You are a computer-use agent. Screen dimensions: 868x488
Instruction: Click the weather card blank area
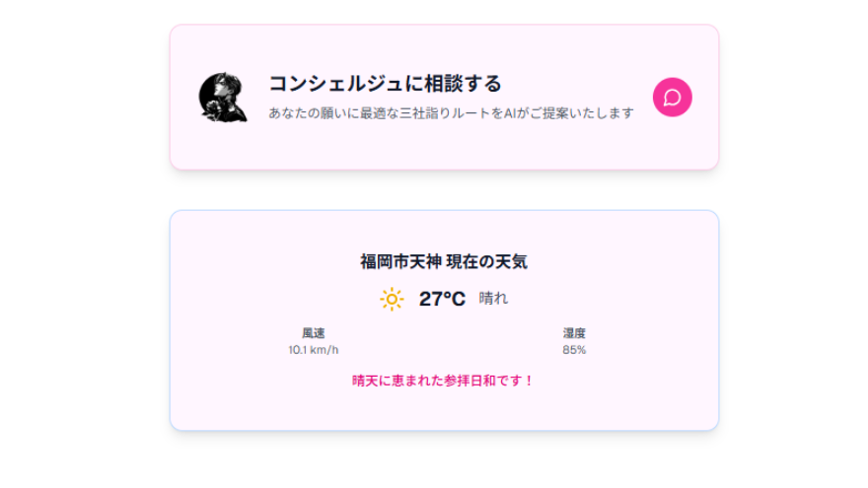(444, 409)
